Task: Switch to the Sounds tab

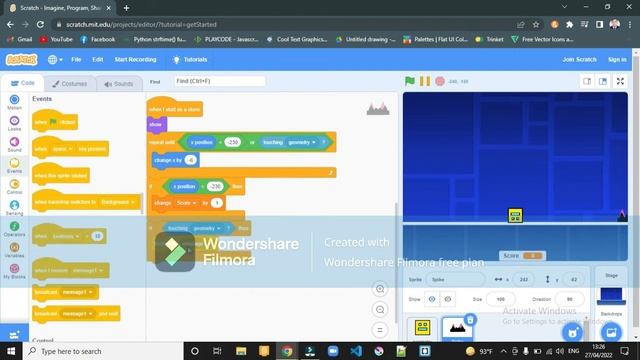Action: coord(119,84)
